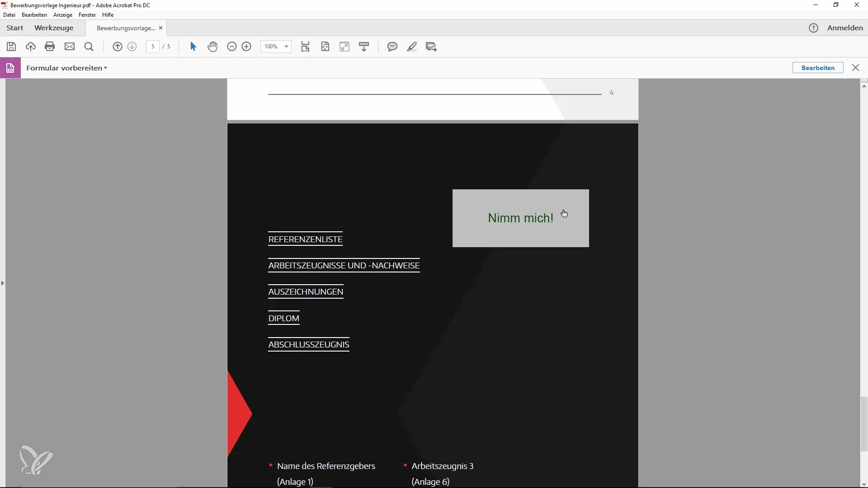This screenshot has height=488, width=868.
Task: Click the scrollbar down arrow
Action: tap(864, 484)
